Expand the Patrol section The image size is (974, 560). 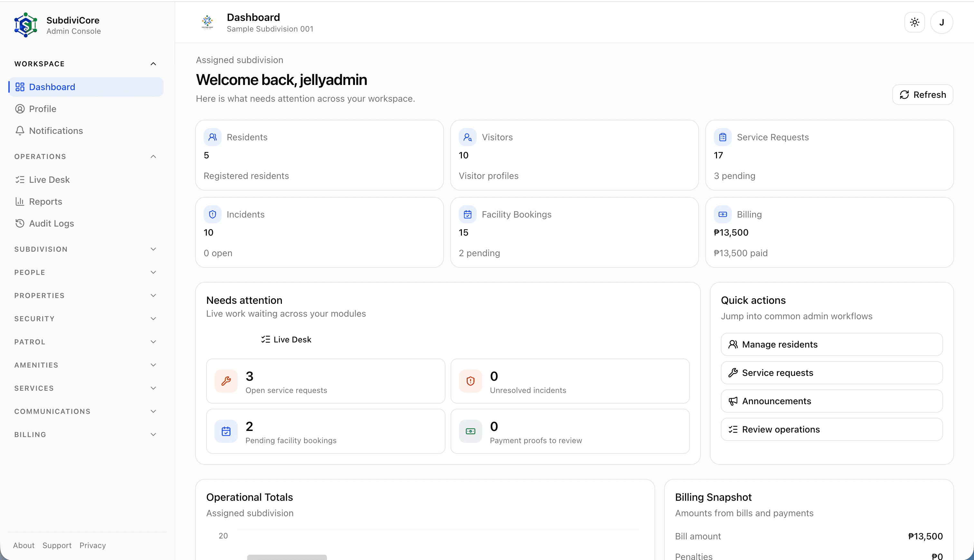pos(85,342)
